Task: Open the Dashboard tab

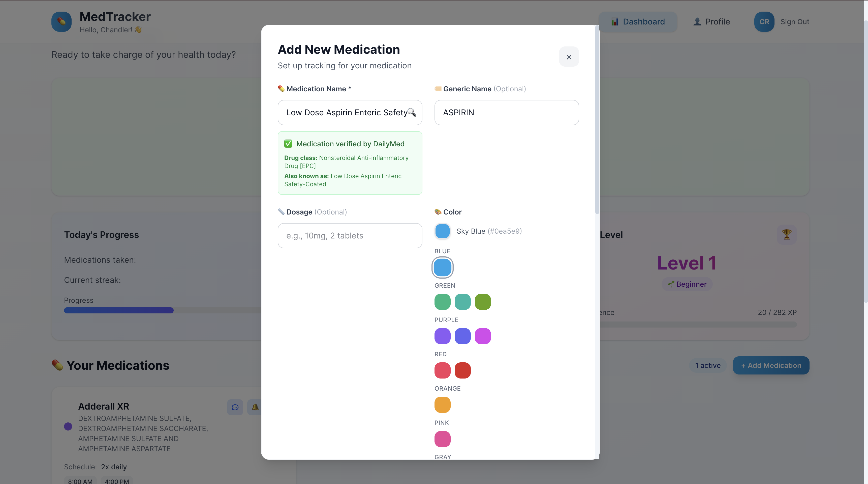Action: point(638,22)
